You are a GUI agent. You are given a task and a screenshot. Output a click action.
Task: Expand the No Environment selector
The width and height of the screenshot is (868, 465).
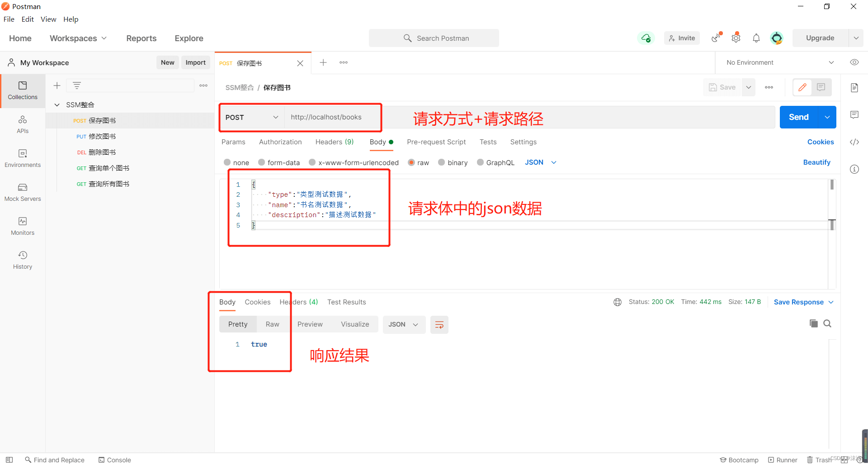click(780, 62)
